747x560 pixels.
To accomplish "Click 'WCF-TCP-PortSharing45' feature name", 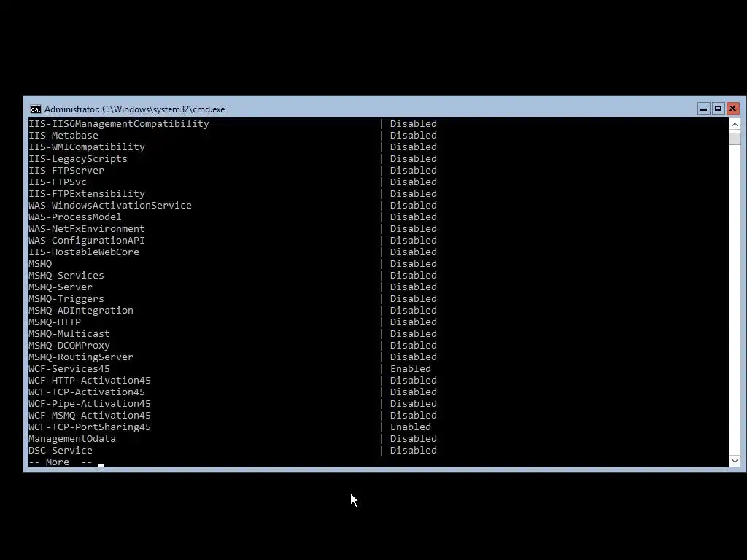I will pyautogui.click(x=90, y=427).
